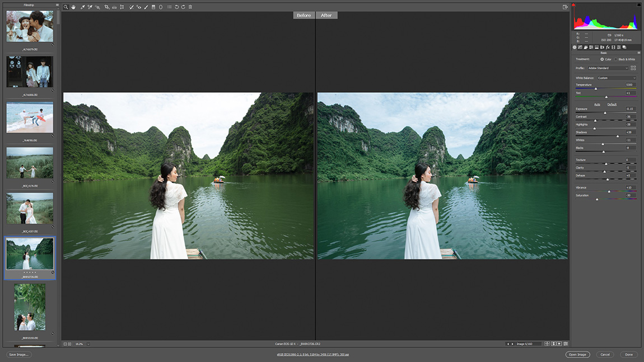Copy current settings to Before
This screenshot has width=644, height=362.
click(559, 344)
